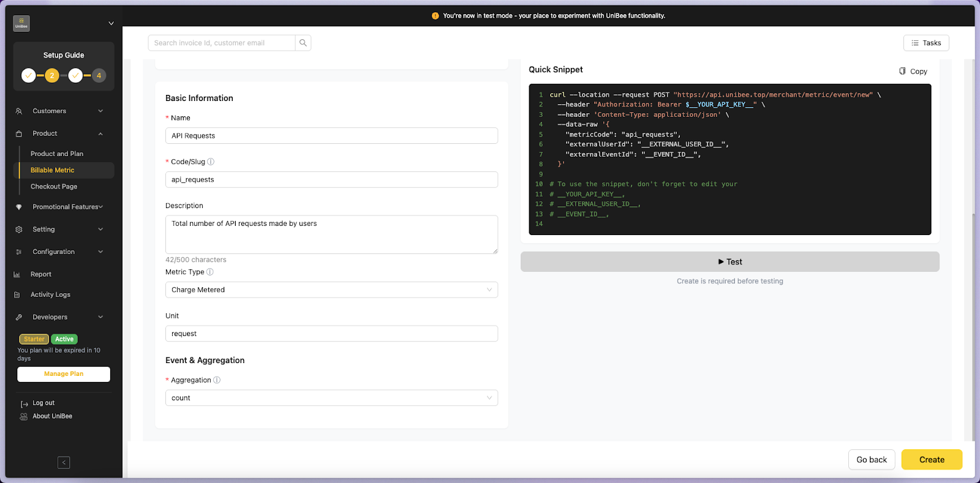Click the search magnifier icon

coord(303,43)
